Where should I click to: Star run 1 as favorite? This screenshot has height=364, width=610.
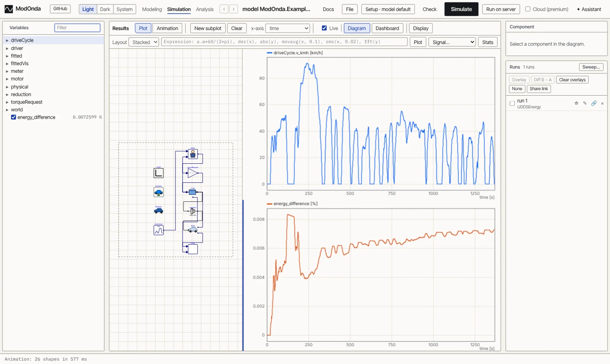tap(576, 103)
